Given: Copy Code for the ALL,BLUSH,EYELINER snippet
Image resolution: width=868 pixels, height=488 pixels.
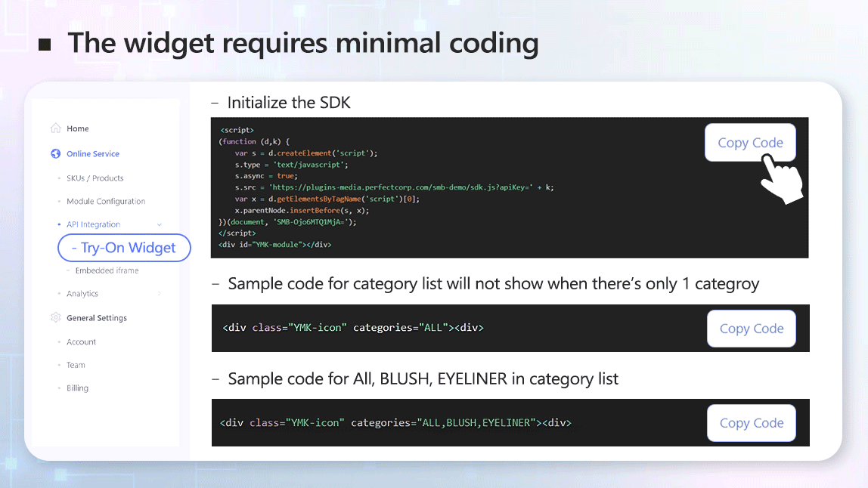Looking at the screenshot, I should (751, 423).
